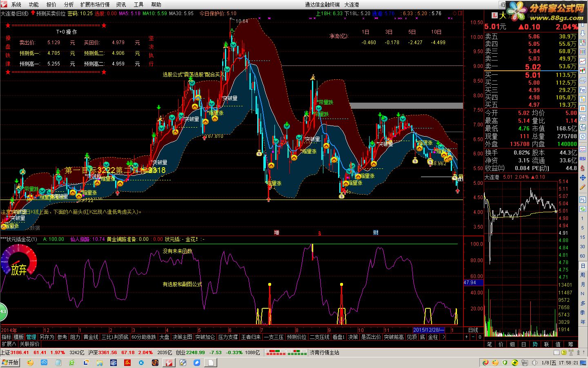Click the blue down-arrow icon in right toolbar
588x368 pixels.
[583, 33]
